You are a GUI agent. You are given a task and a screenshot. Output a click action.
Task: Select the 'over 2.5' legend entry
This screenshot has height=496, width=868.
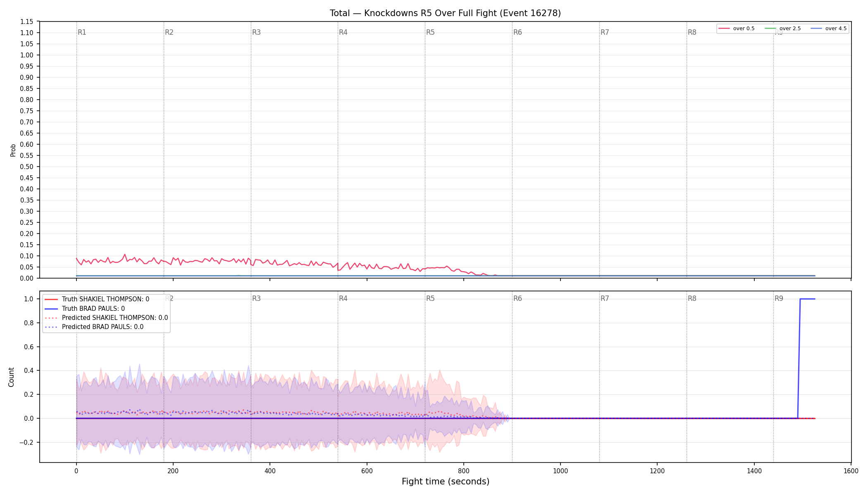click(783, 29)
